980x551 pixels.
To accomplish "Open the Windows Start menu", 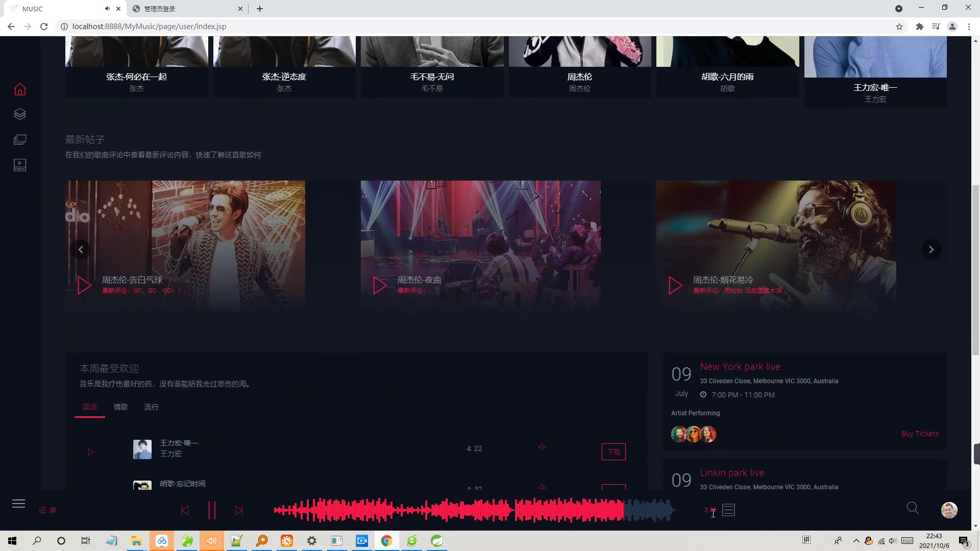I will coord(12,541).
